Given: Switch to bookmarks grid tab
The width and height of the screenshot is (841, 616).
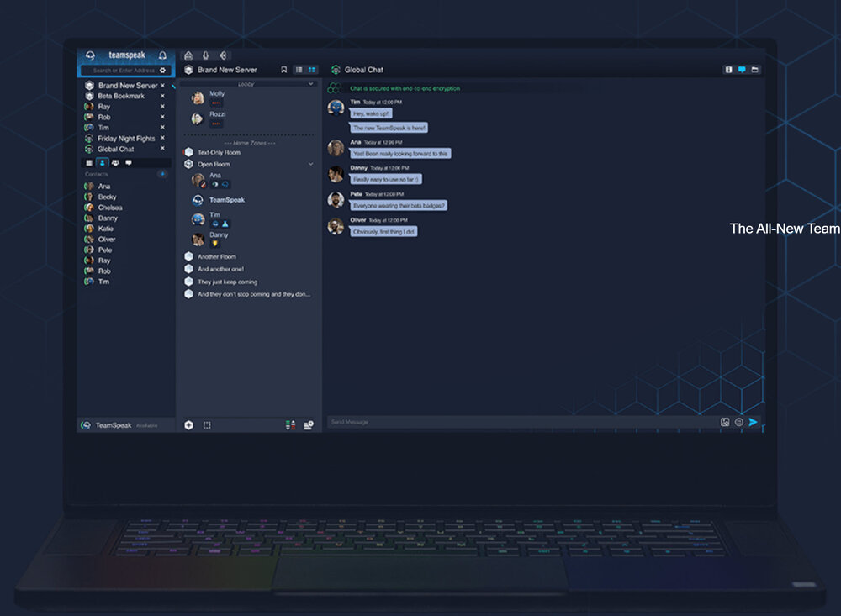Looking at the screenshot, I should click(x=89, y=162).
